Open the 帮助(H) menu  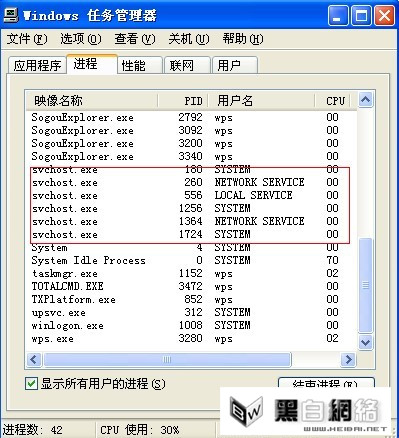243,39
